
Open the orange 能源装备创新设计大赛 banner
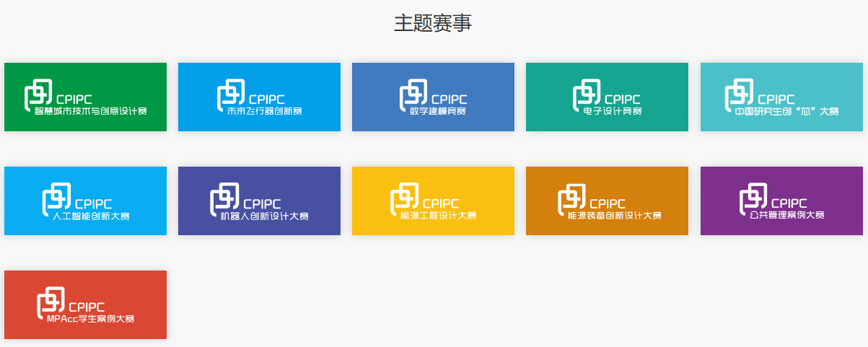pos(607,201)
